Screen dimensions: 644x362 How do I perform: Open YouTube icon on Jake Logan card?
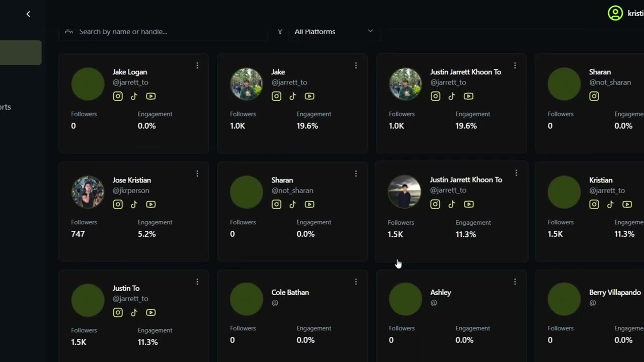click(150, 96)
